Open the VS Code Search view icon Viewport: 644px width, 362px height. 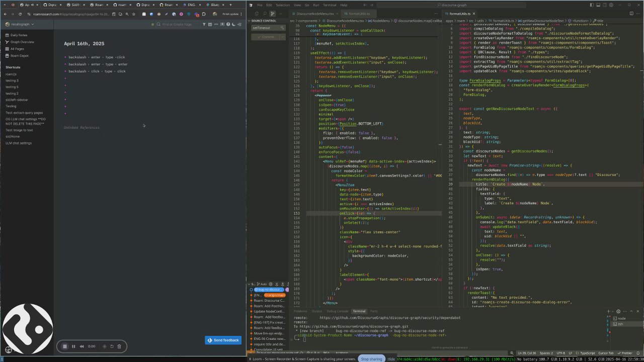point(264,14)
